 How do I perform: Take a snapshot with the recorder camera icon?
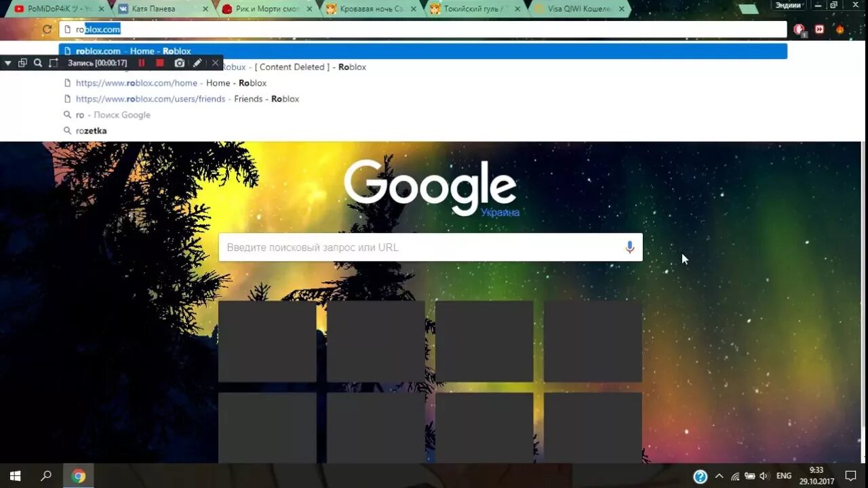click(179, 63)
